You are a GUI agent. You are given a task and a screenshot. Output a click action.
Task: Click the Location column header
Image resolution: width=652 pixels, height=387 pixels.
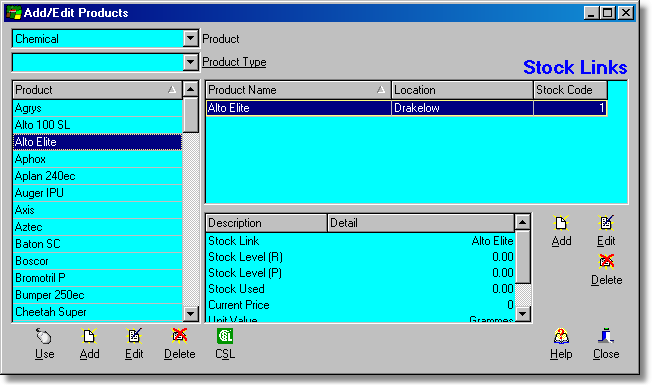[462, 90]
